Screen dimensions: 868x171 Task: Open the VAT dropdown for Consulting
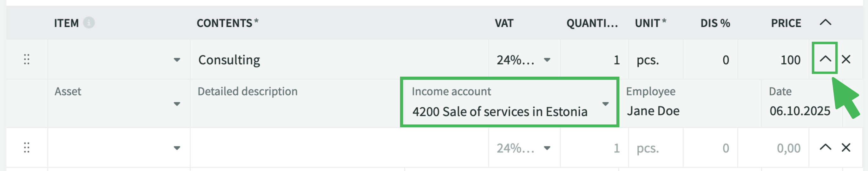pyautogui.click(x=547, y=60)
